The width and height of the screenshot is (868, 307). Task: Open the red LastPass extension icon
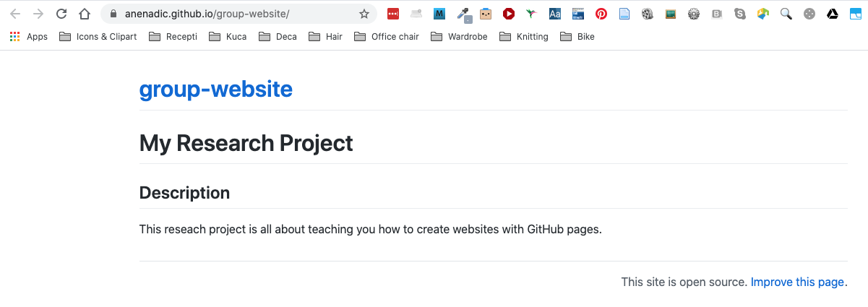pyautogui.click(x=393, y=14)
